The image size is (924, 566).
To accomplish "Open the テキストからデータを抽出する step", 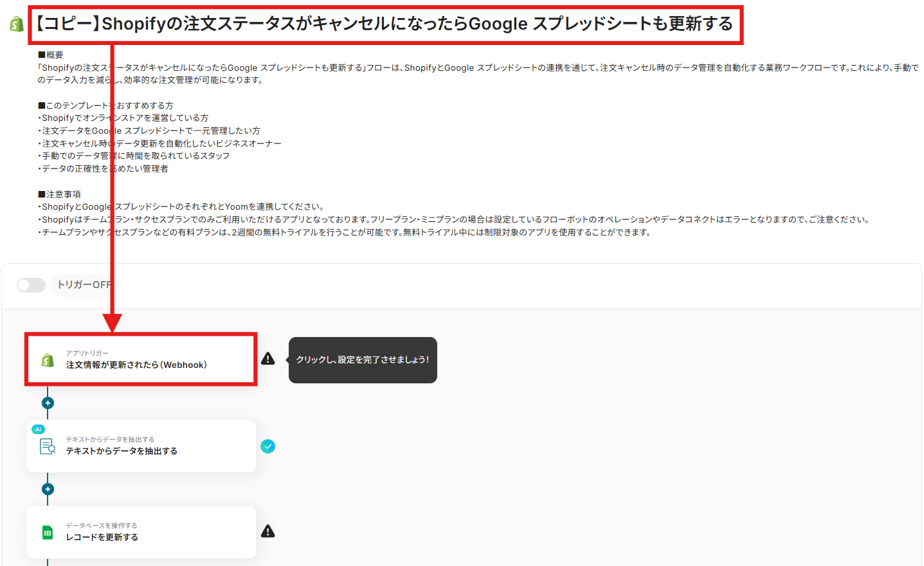I will point(141,446).
